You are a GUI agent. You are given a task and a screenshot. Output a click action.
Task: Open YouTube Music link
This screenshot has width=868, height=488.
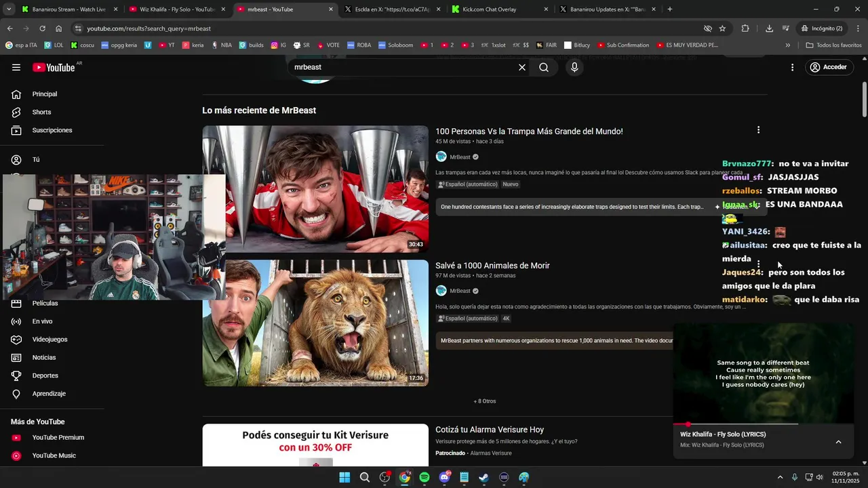54,455
